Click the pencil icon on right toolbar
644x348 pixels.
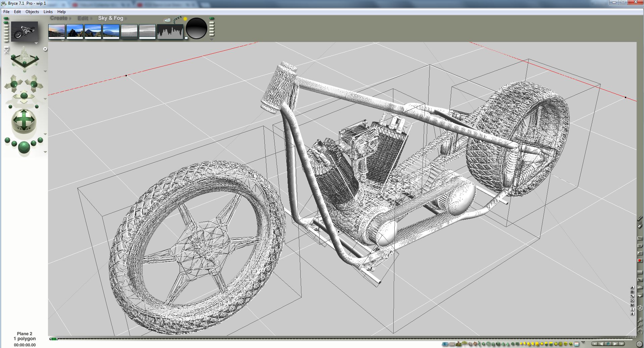(640, 218)
